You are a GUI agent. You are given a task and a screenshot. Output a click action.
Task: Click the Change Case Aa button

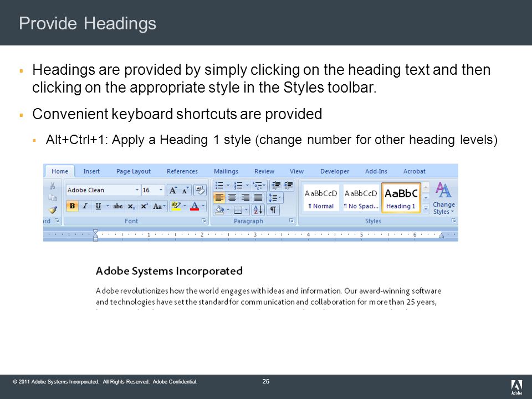point(159,206)
